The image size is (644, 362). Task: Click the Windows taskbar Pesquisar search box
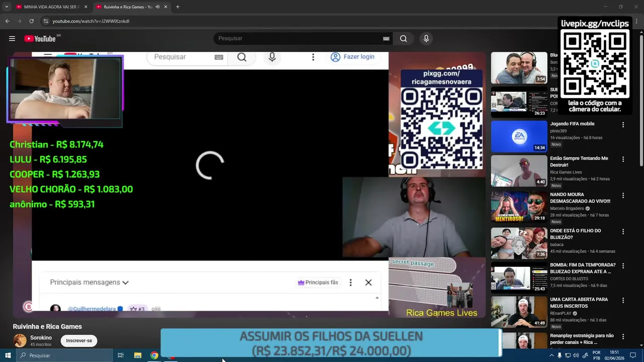point(64,355)
